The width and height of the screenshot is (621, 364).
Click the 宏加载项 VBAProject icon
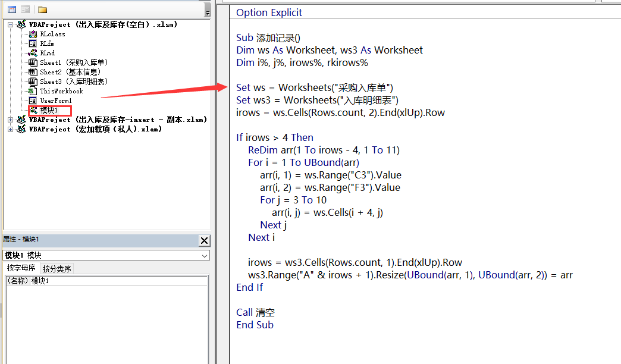point(21,129)
